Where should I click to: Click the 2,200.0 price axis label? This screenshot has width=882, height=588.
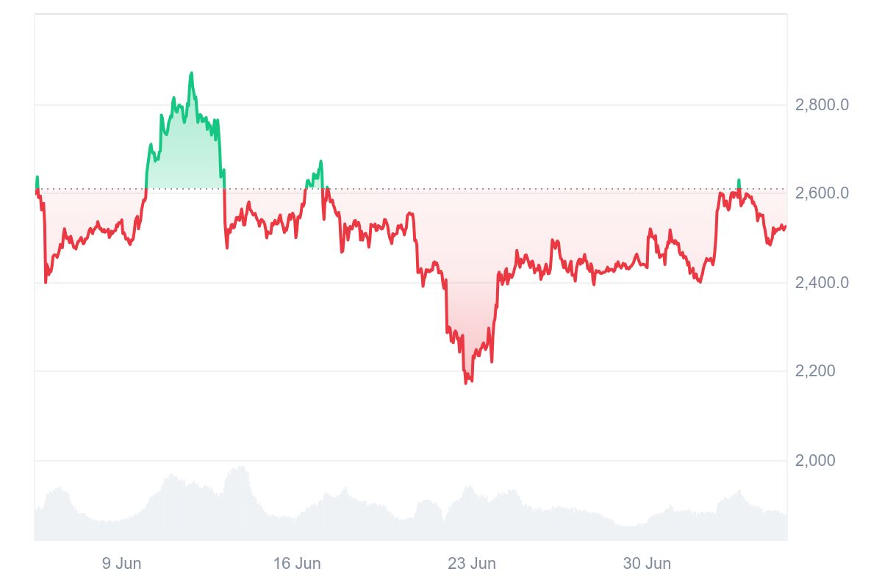click(x=822, y=371)
